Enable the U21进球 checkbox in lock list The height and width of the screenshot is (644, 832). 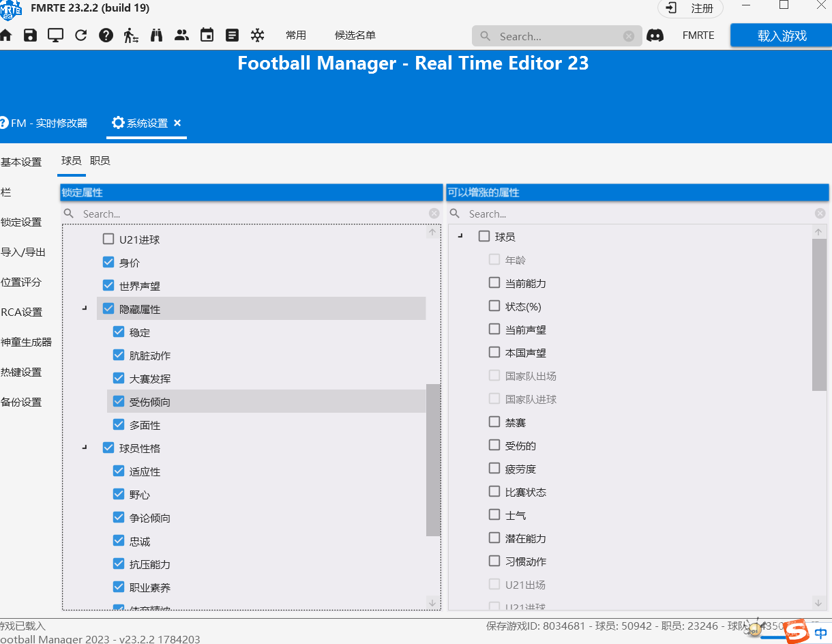pos(108,239)
